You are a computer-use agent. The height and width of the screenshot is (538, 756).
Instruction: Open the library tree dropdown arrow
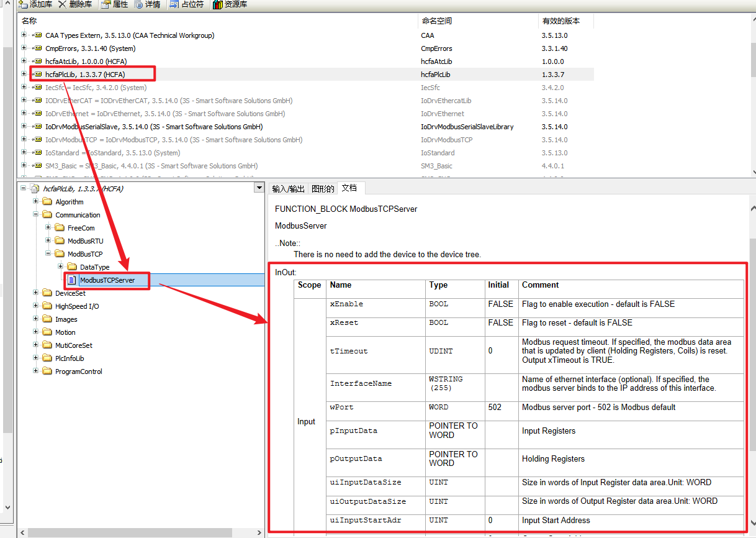(259, 188)
